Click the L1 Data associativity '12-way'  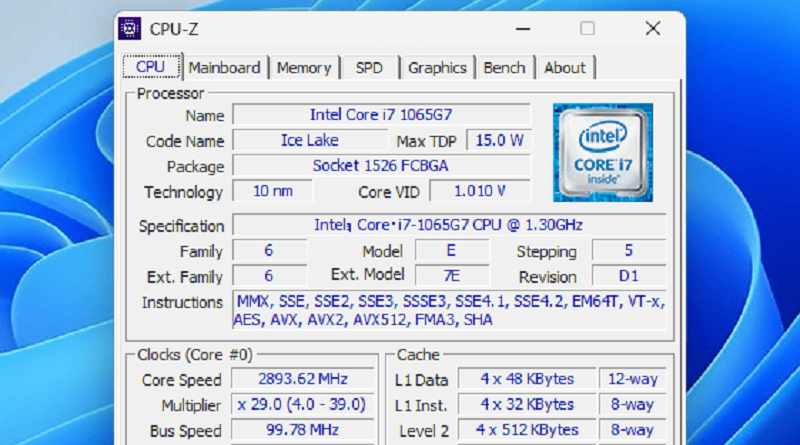point(633,379)
